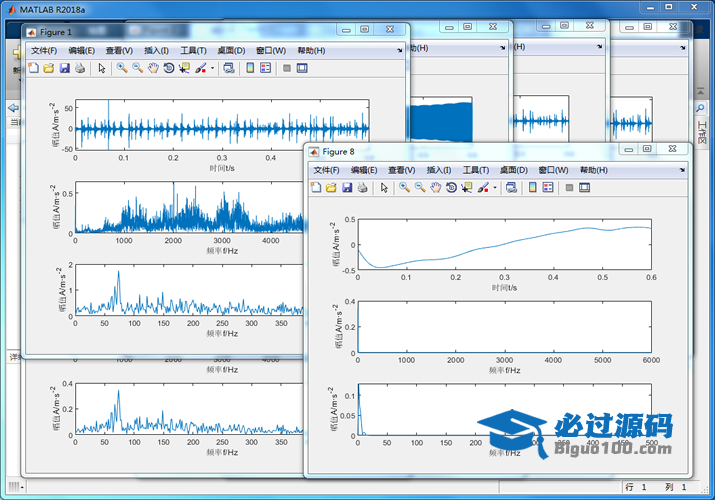Click MATLAB search magnifier icon at right edge
The height and width of the screenshot is (500, 715).
[x=700, y=108]
